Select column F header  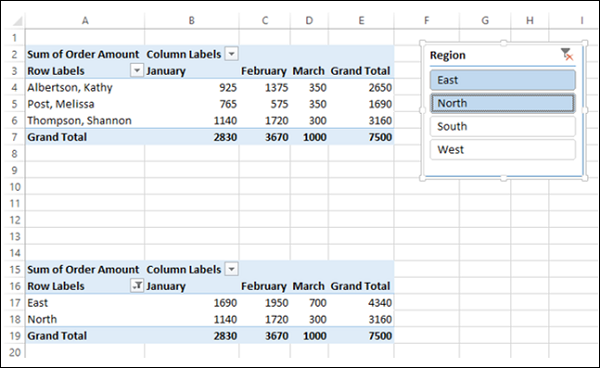426,21
